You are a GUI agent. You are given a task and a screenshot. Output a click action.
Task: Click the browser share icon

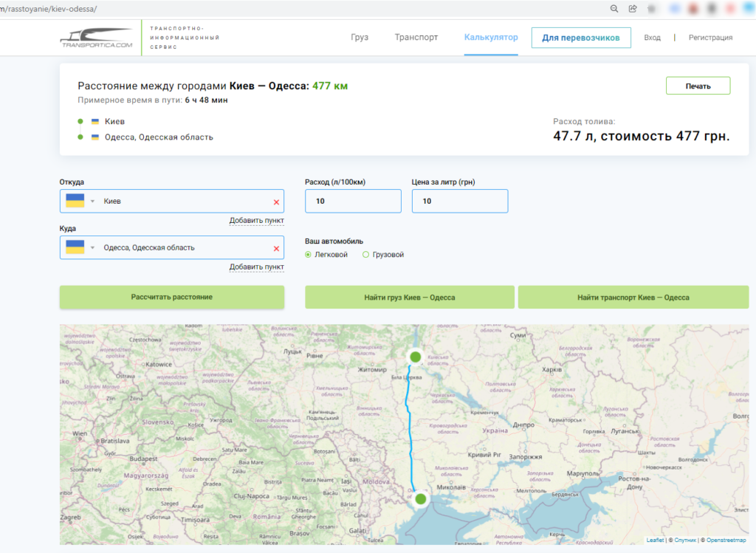[x=633, y=9]
